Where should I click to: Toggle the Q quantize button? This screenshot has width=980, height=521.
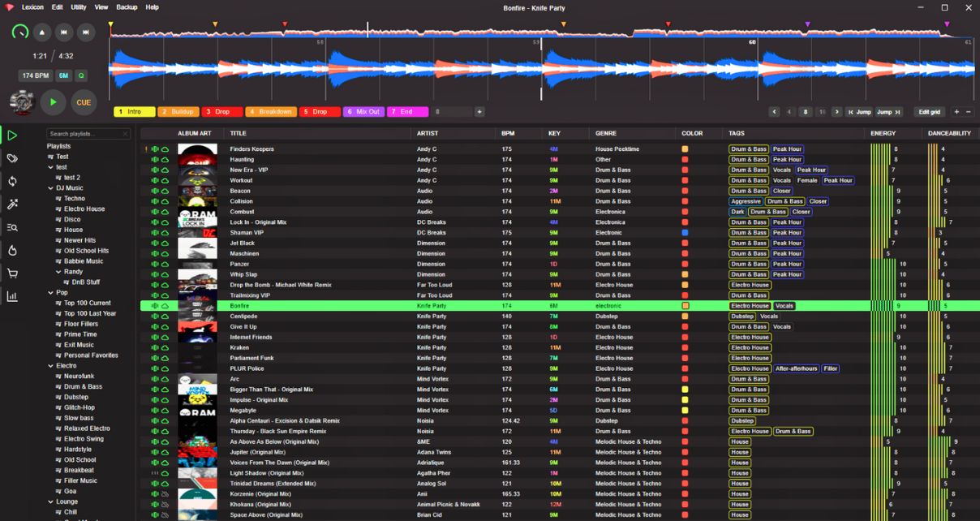coord(80,75)
